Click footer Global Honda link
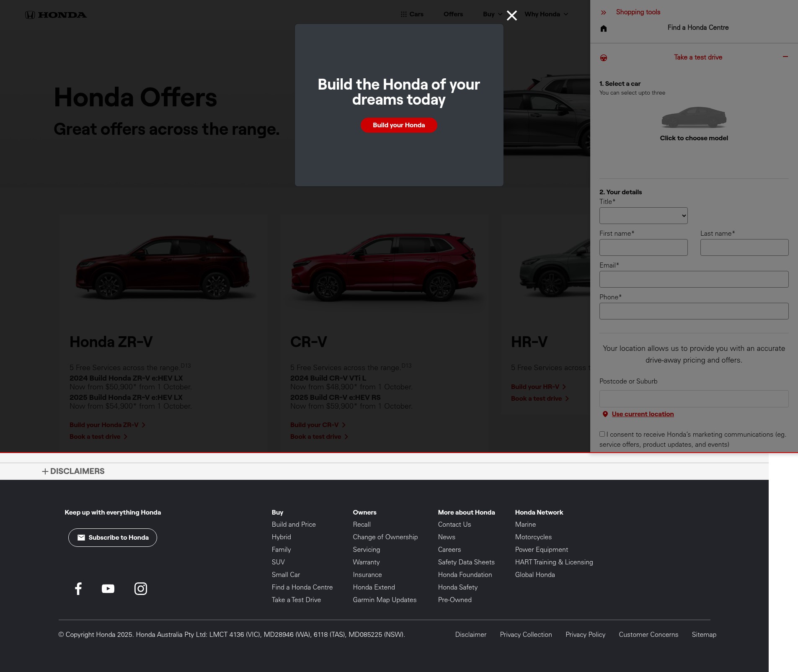The width and height of the screenshot is (798, 672). point(535,575)
